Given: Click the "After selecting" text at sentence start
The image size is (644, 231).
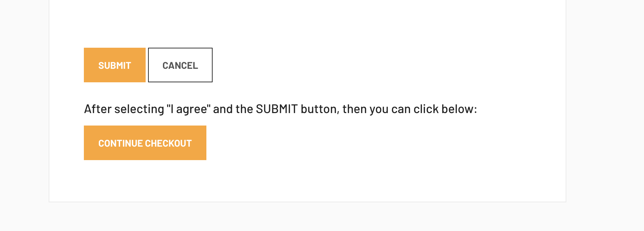Looking at the screenshot, I should [x=124, y=109].
